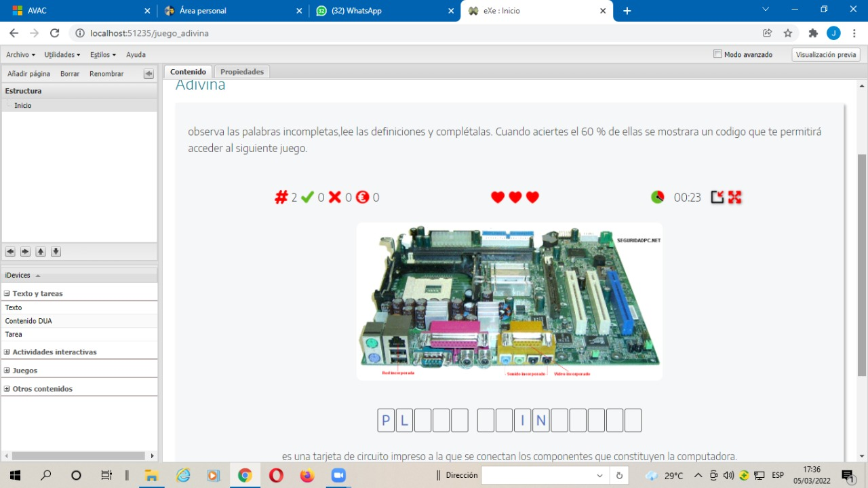Click the content area vertical scrollbar
Viewport: 868px width, 488px height.
point(862,265)
